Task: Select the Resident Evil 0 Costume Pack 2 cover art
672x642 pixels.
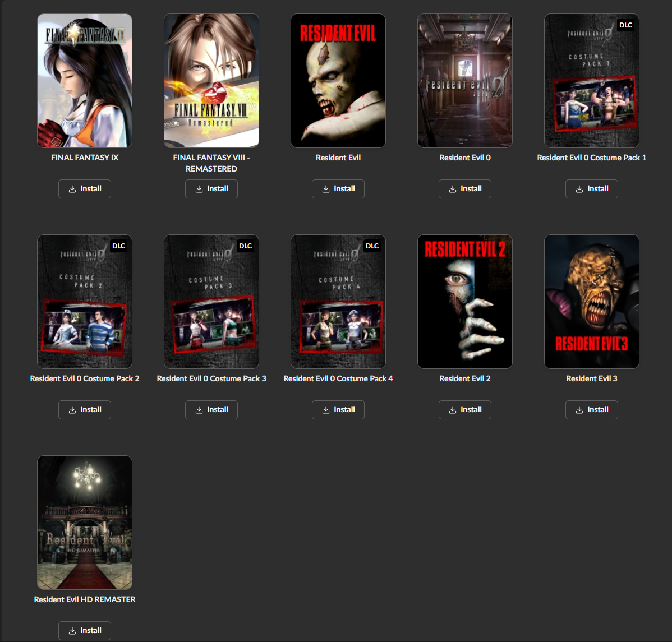Action: [x=84, y=301]
